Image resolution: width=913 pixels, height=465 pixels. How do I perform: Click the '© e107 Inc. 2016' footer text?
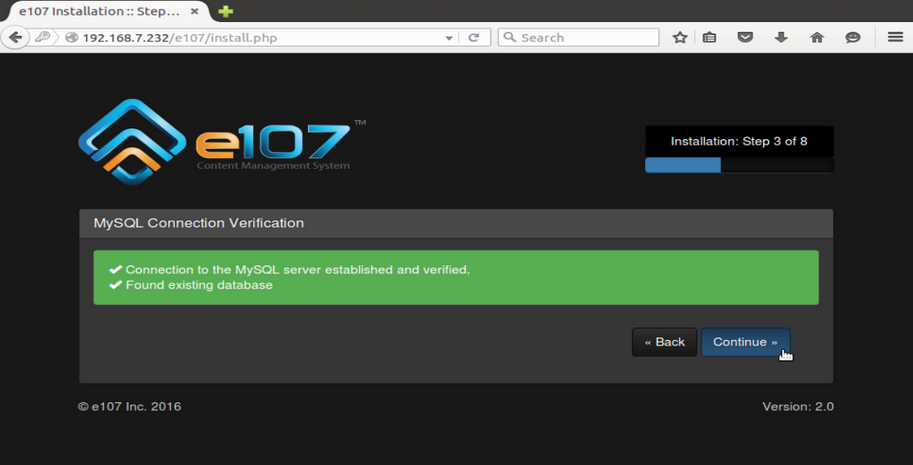click(x=129, y=407)
